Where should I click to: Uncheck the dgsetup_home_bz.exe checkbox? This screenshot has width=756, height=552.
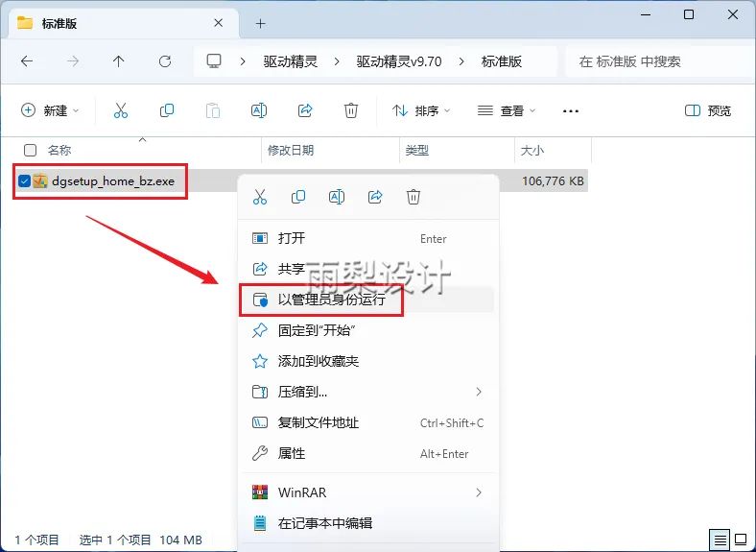tap(24, 180)
